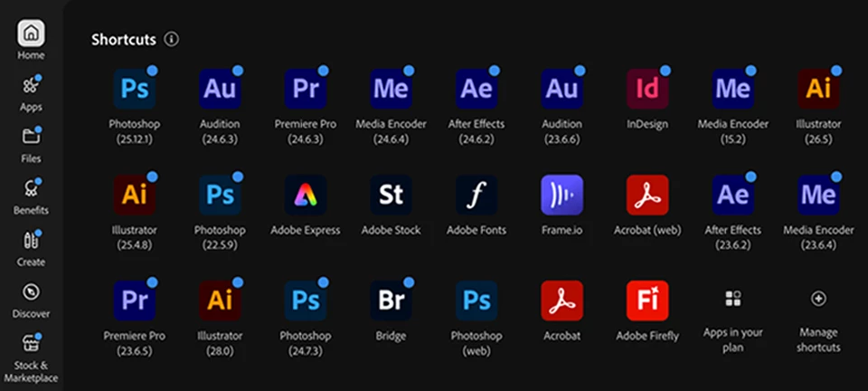This screenshot has height=391, width=868.
Task: Open Photoshop (25.12.1) shortcut
Action: click(x=135, y=90)
